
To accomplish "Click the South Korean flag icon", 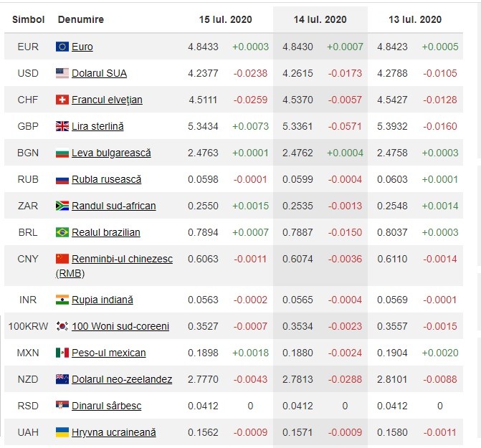I will [62, 326].
